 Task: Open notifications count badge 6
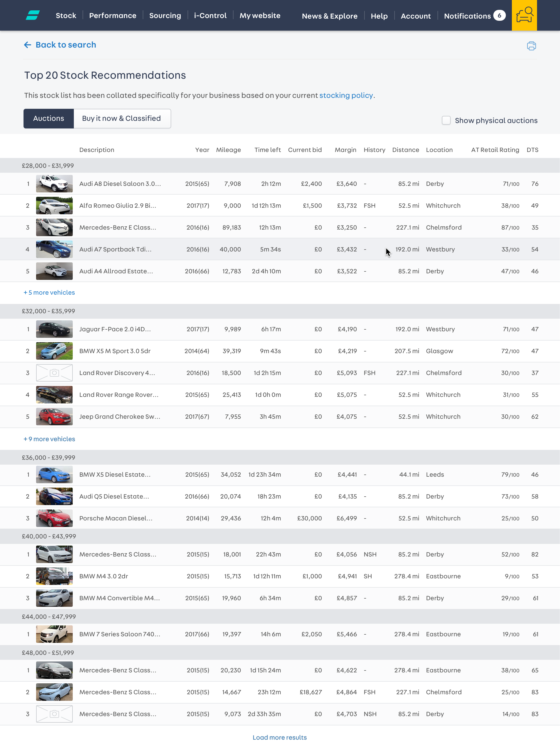499,16
